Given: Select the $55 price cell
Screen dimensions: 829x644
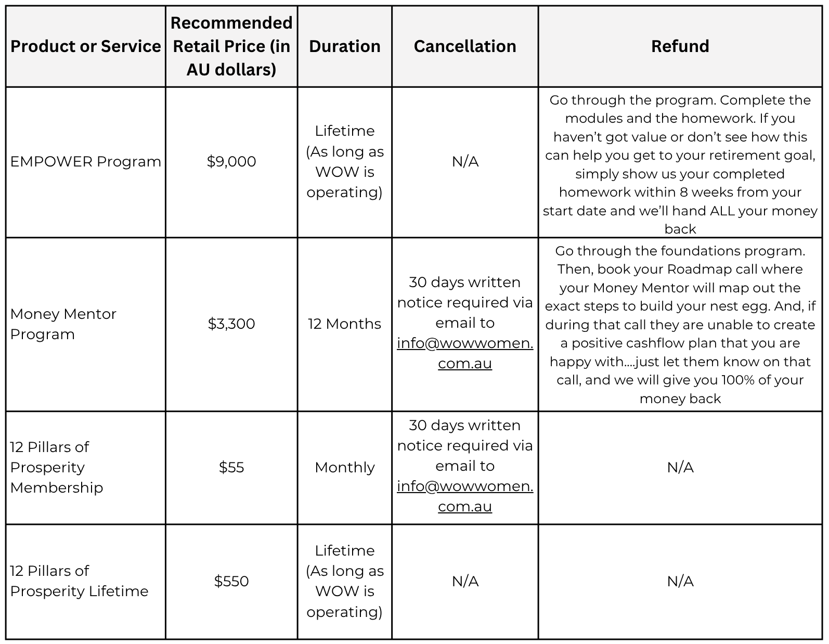Looking at the screenshot, I should coord(231,467).
